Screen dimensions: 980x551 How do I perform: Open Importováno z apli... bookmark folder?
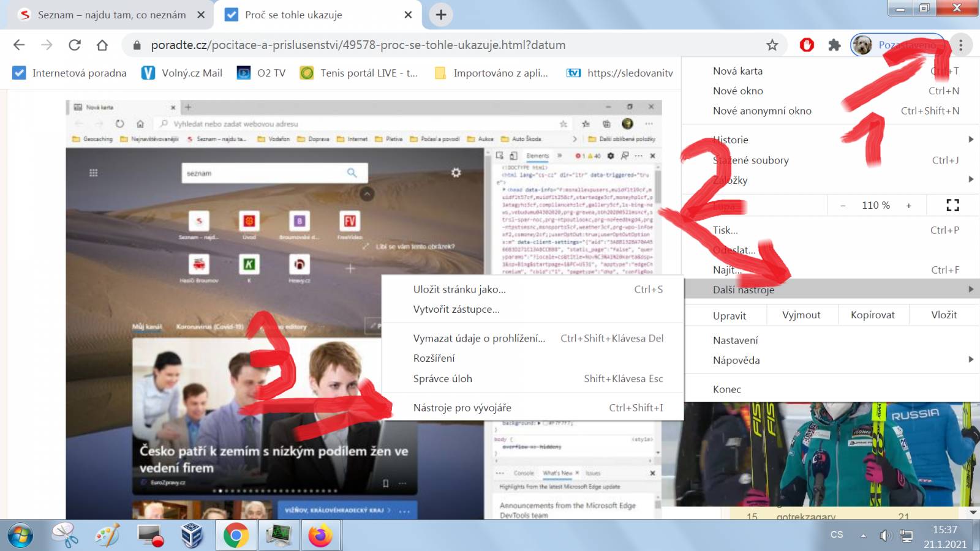coord(491,73)
